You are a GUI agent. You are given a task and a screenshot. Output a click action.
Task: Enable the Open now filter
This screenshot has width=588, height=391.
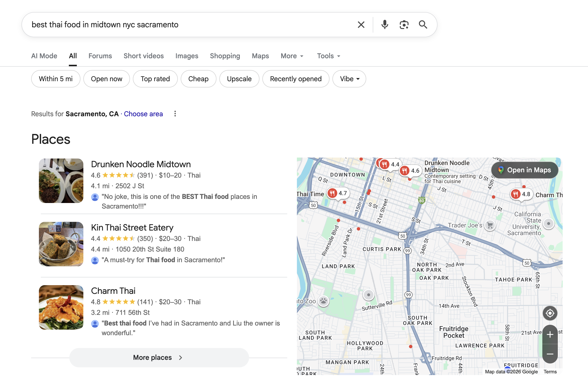point(107,79)
